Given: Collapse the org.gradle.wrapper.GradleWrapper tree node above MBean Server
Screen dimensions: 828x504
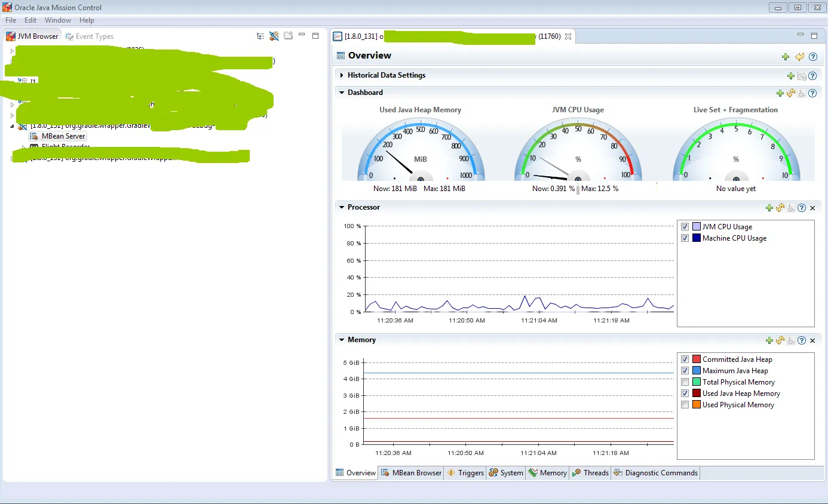Looking at the screenshot, I should (12, 126).
